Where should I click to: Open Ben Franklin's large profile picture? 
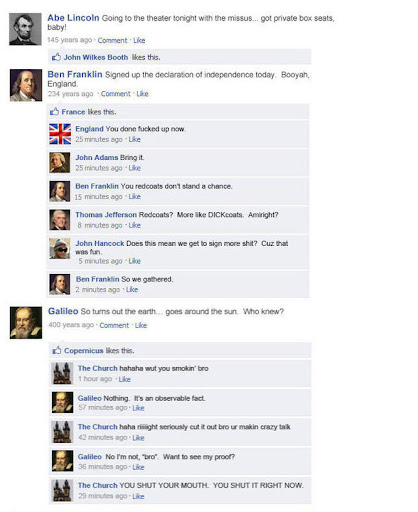tap(26, 85)
